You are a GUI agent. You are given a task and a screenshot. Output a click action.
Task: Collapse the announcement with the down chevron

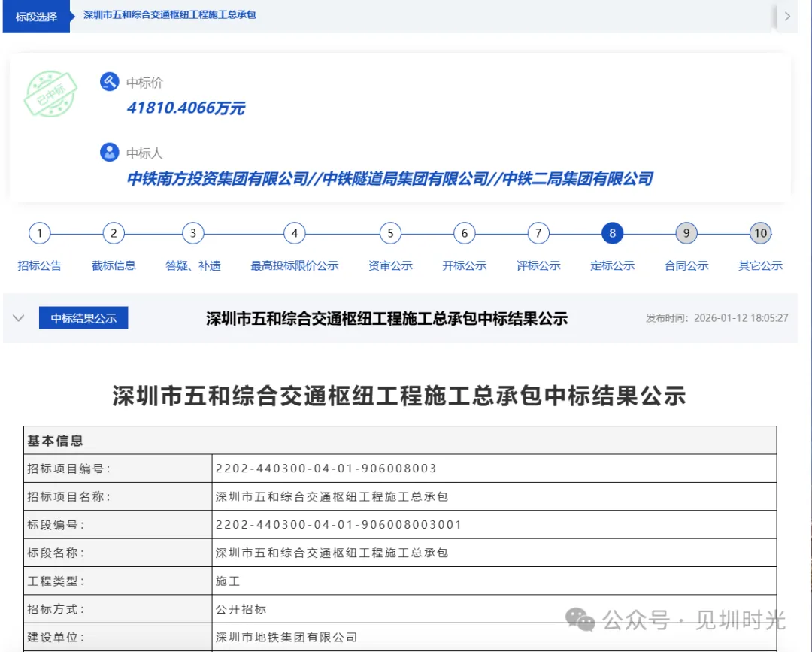19,318
